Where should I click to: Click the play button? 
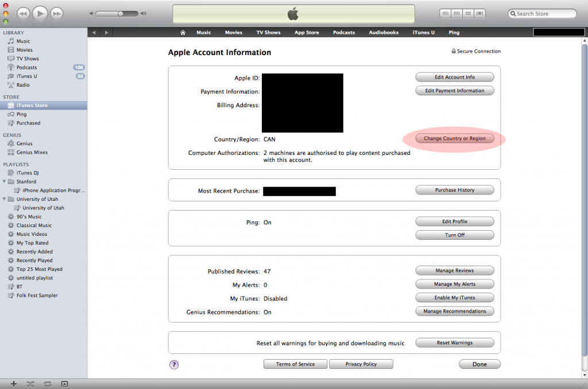click(40, 14)
